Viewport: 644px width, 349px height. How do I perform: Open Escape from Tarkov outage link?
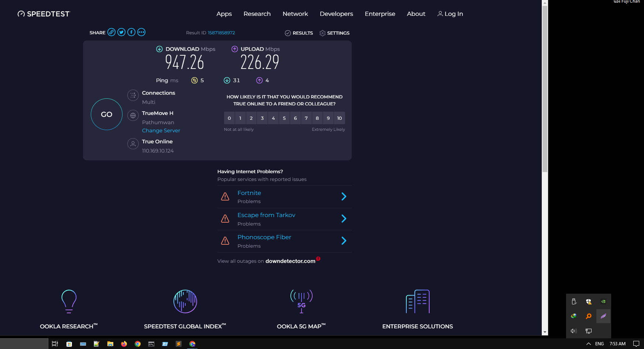click(x=266, y=215)
